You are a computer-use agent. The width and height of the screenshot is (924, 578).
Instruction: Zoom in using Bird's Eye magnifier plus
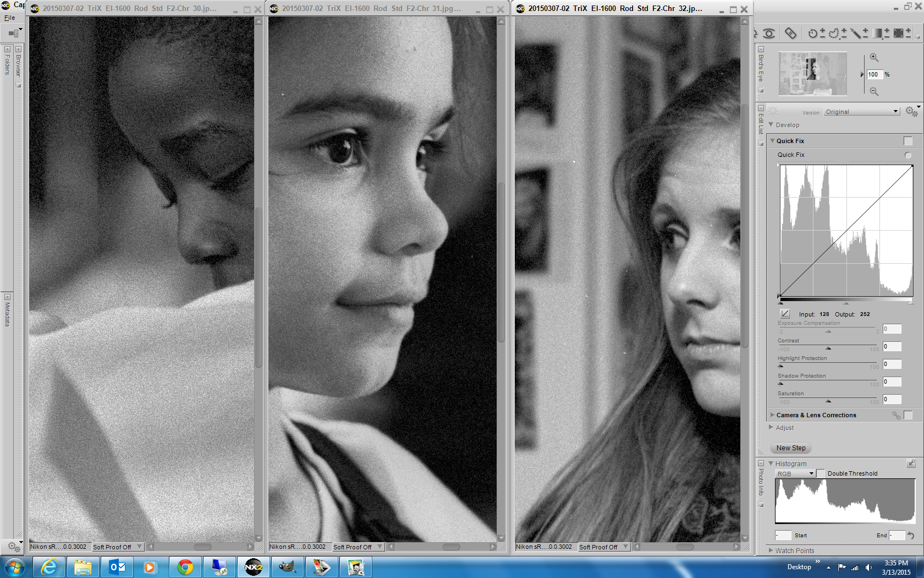[x=874, y=58]
